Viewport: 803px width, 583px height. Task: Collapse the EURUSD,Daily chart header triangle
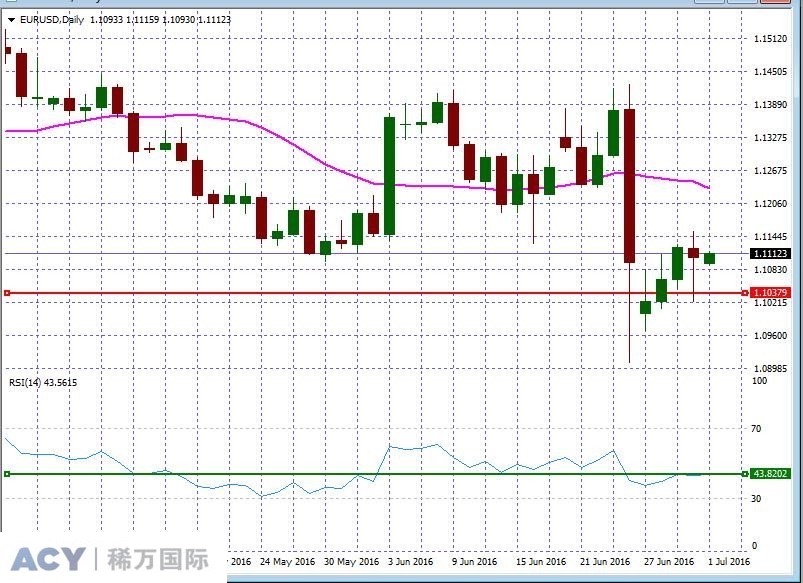click(10, 18)
